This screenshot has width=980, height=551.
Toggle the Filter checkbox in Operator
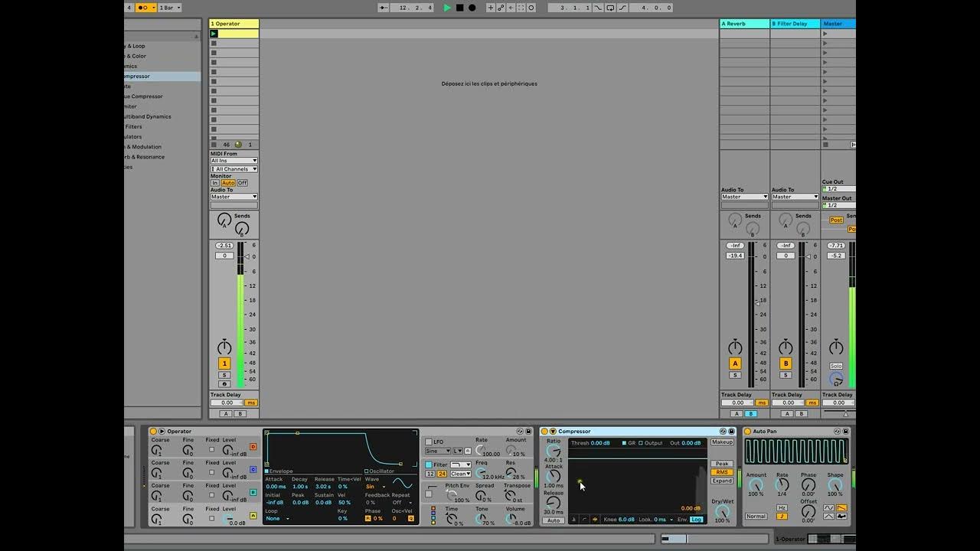tap(429, 465)
